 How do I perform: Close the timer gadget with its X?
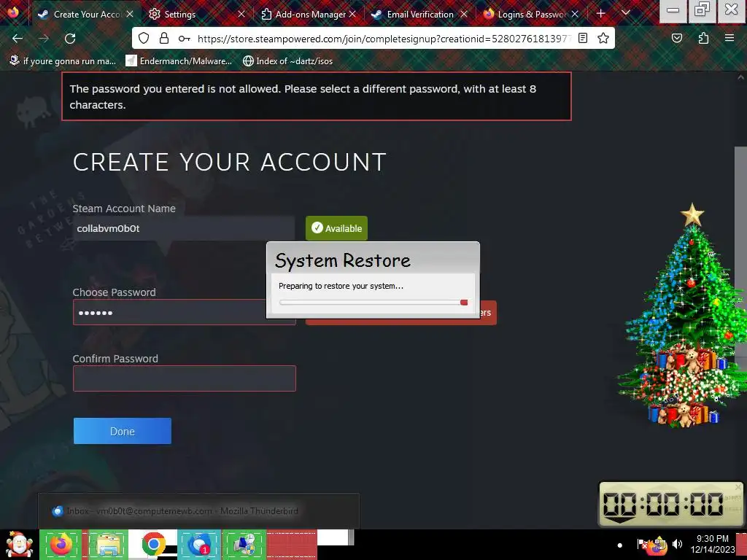click(x=738, y=487)
